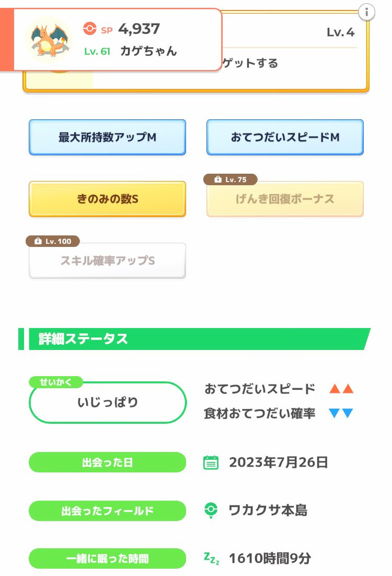Screen dimensions: 392x576
Task: Select the おてつだいスピードM sub skill
Action: [285, 138]
